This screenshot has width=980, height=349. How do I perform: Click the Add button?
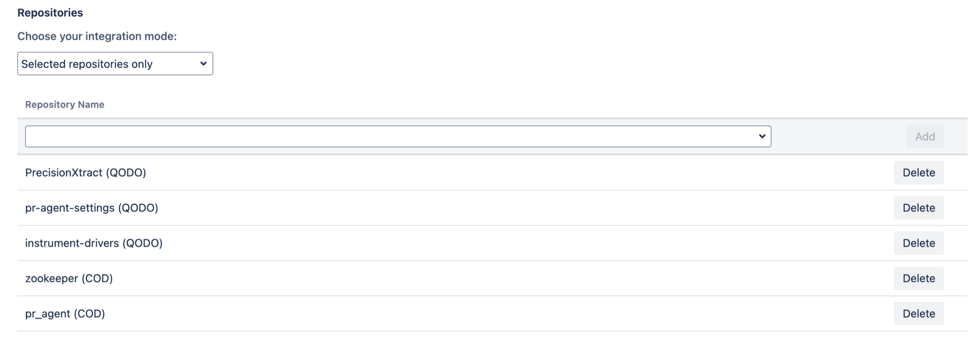click(924, 136)
